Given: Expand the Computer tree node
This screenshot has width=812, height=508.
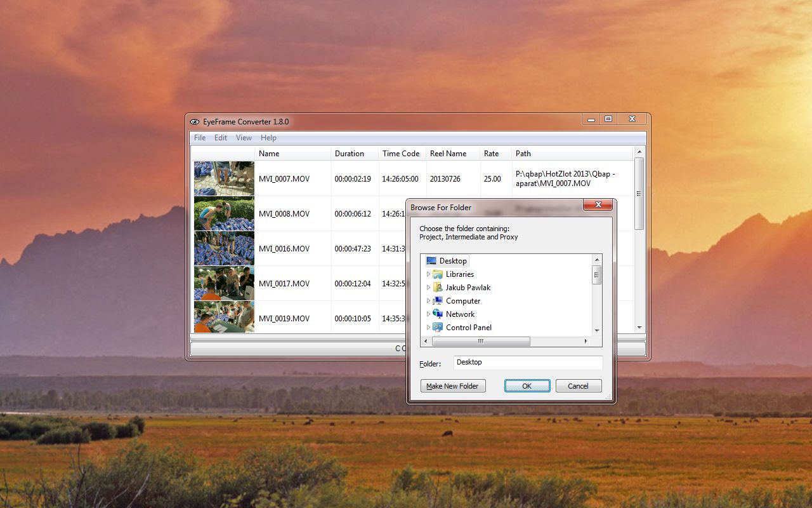Looking at the screenshot, I should pos(429,300).
